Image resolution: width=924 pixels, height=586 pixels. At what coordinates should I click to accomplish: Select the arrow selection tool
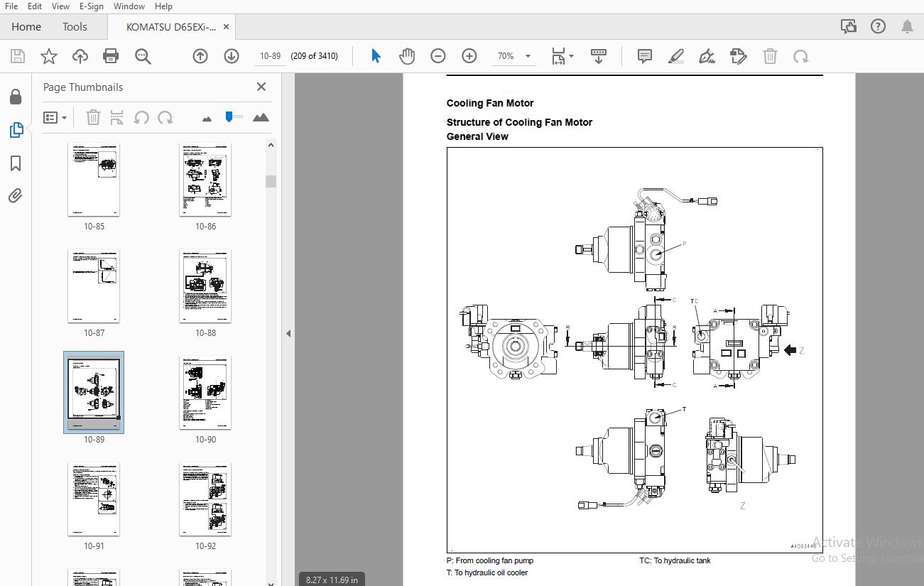click(x=376, y=56)
